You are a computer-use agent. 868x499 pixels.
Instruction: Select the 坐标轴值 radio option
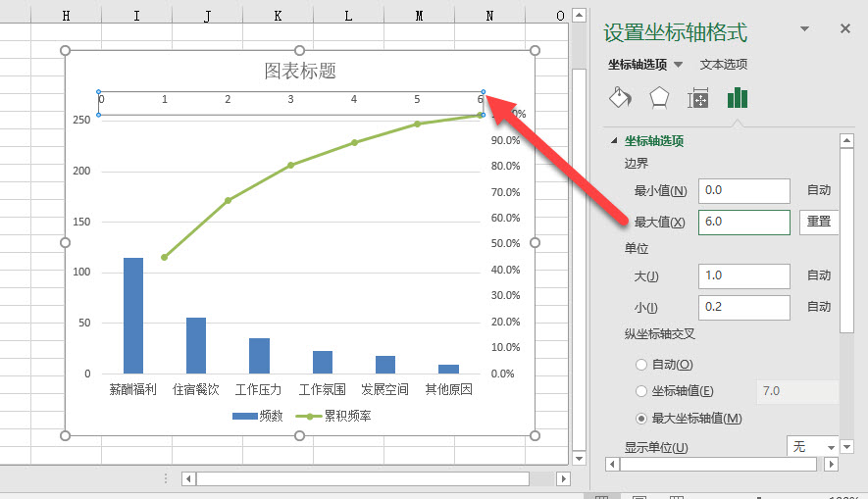pos(641,391)
